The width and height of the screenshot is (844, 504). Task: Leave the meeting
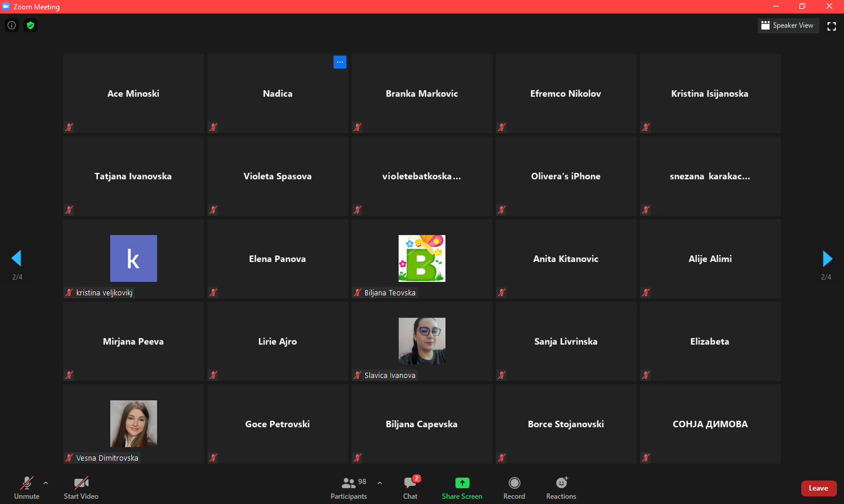(x=818, y=488)
